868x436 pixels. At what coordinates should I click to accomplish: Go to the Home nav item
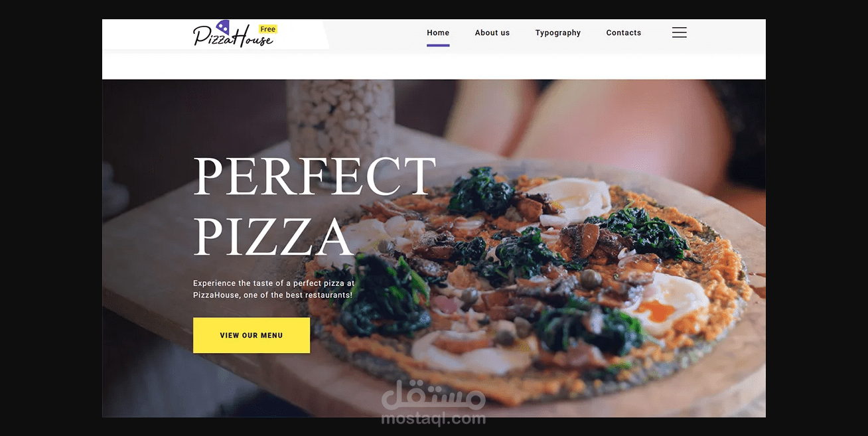click(x=438, y=33)
